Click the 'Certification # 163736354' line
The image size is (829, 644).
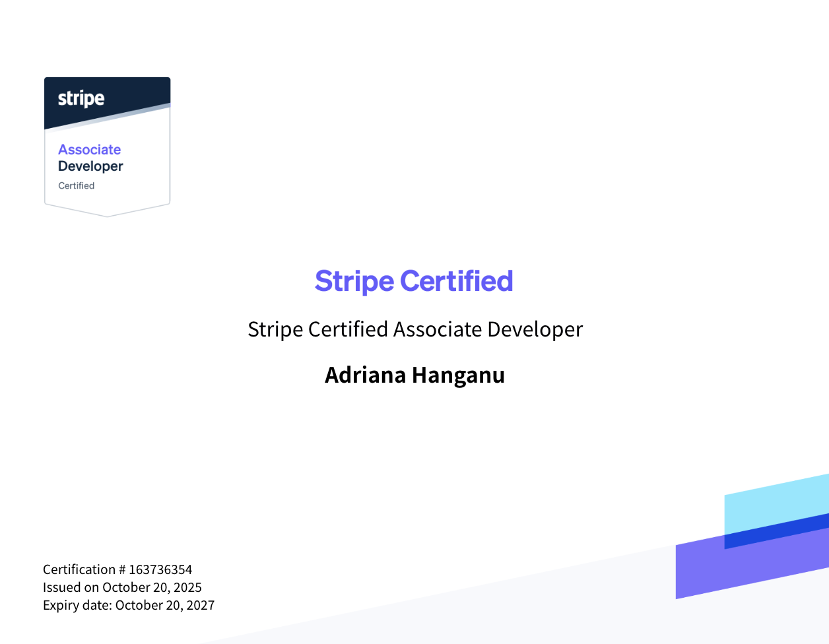(x=117, y=569)
